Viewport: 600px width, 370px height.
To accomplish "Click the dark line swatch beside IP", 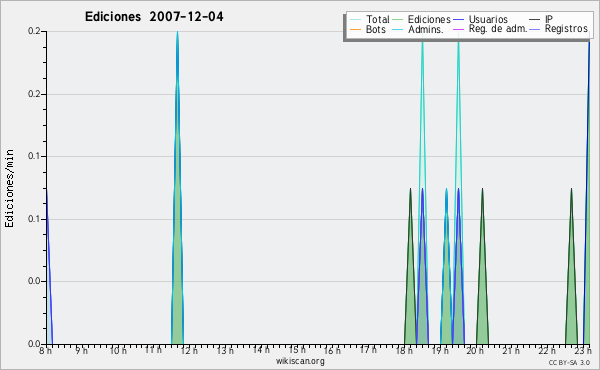I will point(535,20).
